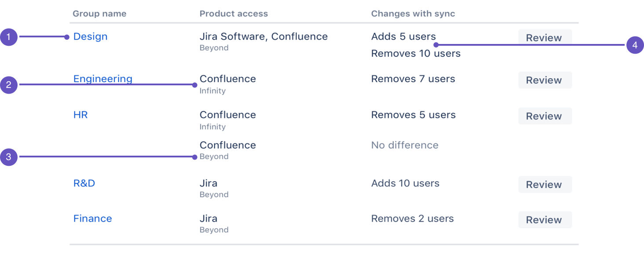Click the numbered callout badge 2
Screen dimensions: 644x259
(9, 85)
